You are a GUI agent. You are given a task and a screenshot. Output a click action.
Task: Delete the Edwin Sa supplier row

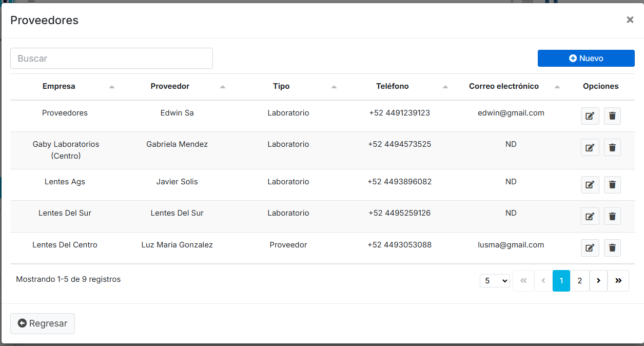tap(612, 116)
